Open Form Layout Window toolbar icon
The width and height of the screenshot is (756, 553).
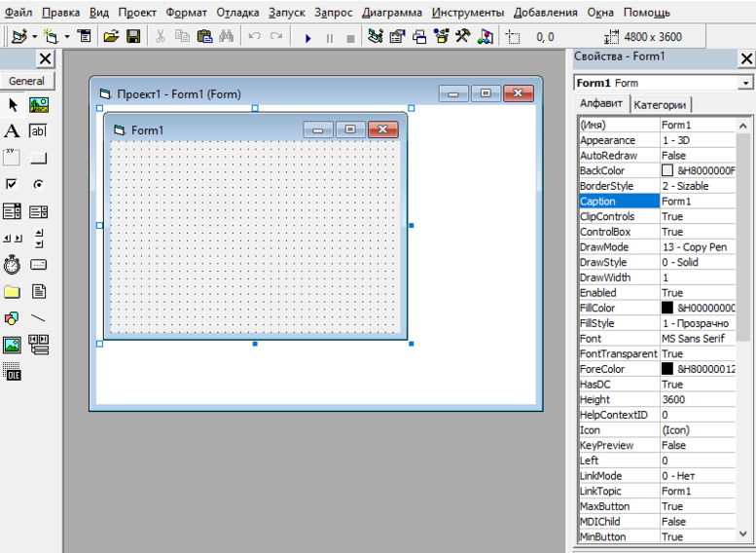coord(419,36)
